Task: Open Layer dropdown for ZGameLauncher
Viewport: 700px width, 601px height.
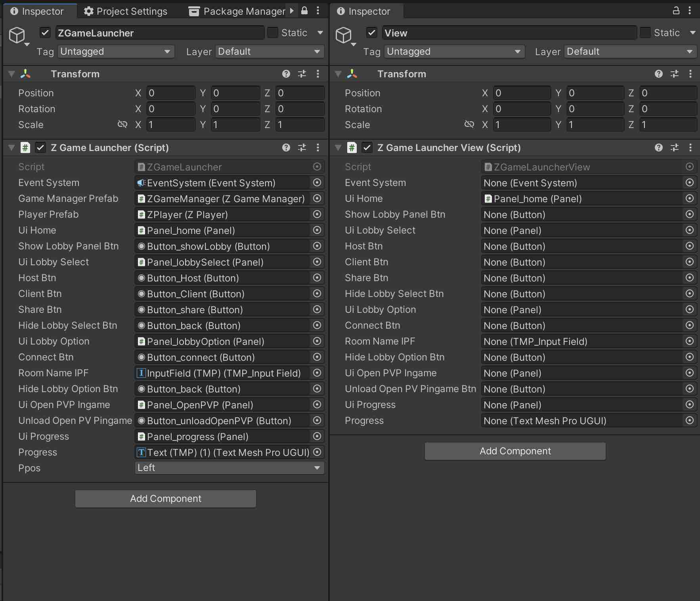Action: [x=270, y=52]
